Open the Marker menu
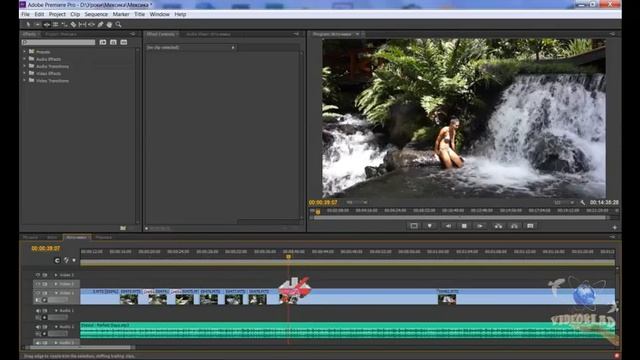 tap(121, 14)
